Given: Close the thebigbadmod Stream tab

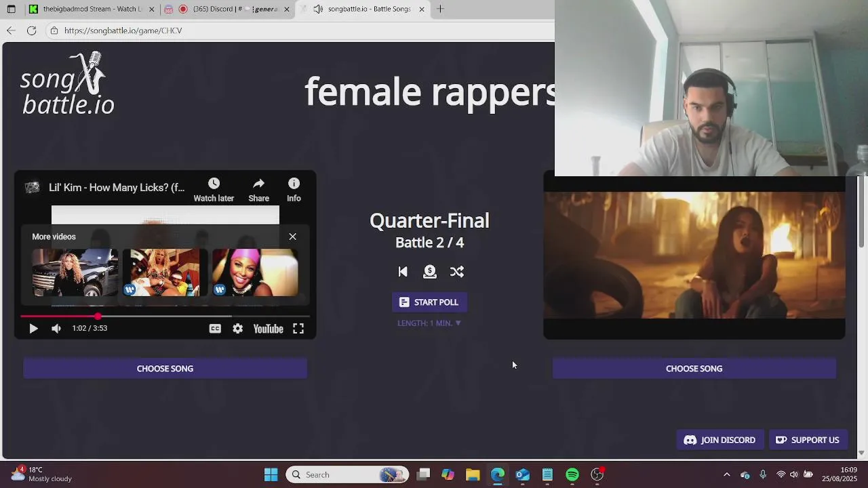Looking at the screenshot, I should (151, 9).
